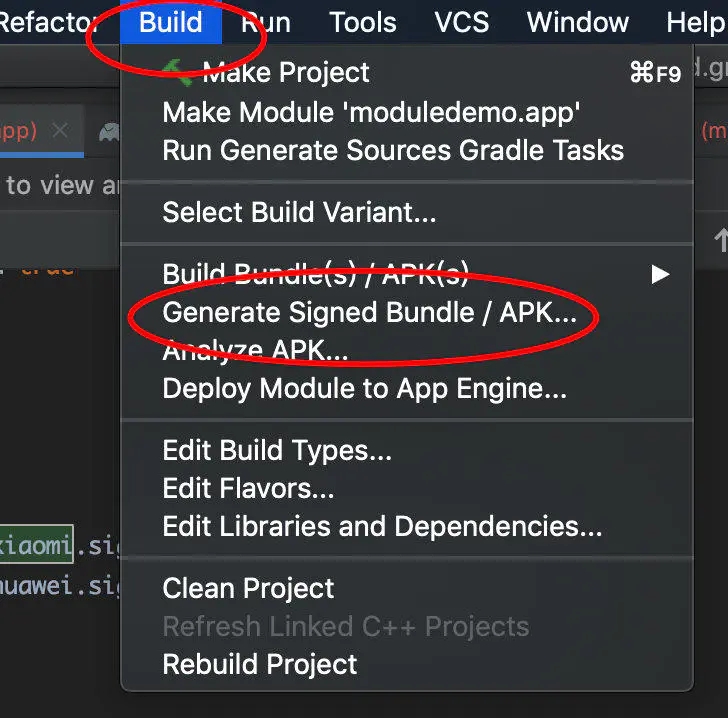The width and height of the screenshot is (728, 718).
Task: Run Generate Sources Gradle Tasks
Action: (x=393, y=150)
